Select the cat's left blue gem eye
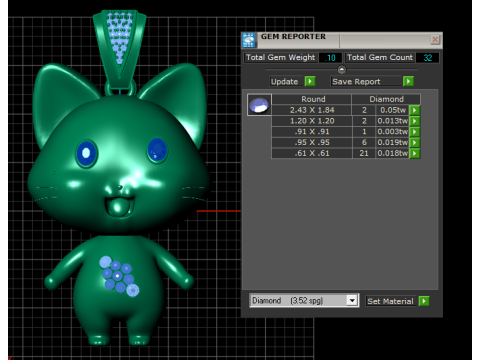 86,153
